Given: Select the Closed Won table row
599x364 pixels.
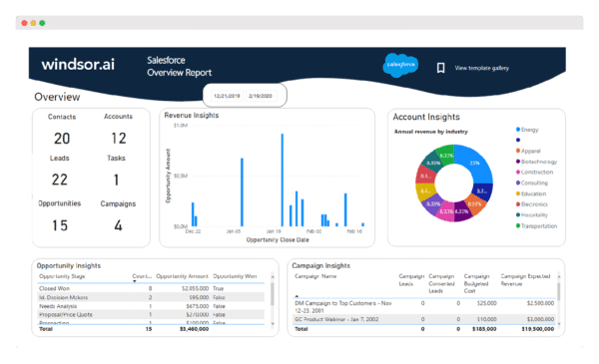Looking at the screenshot, I should (x=152, y=288).
